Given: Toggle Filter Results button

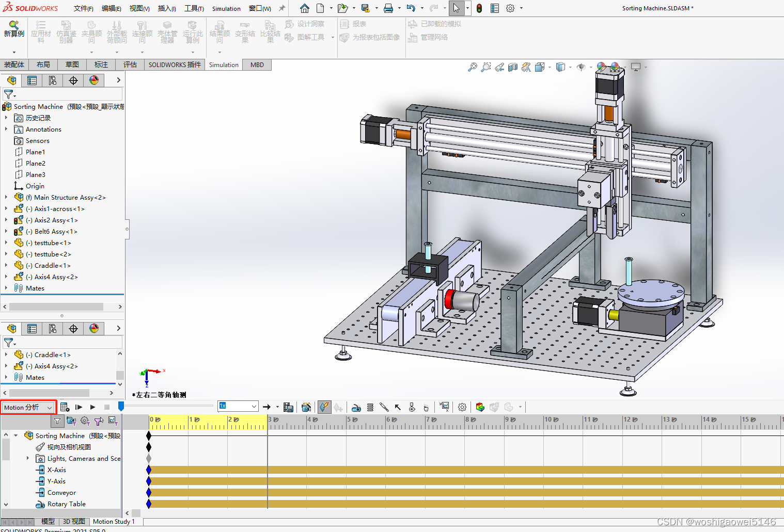Looking at the screenshot, I should (x=113, y=421).
